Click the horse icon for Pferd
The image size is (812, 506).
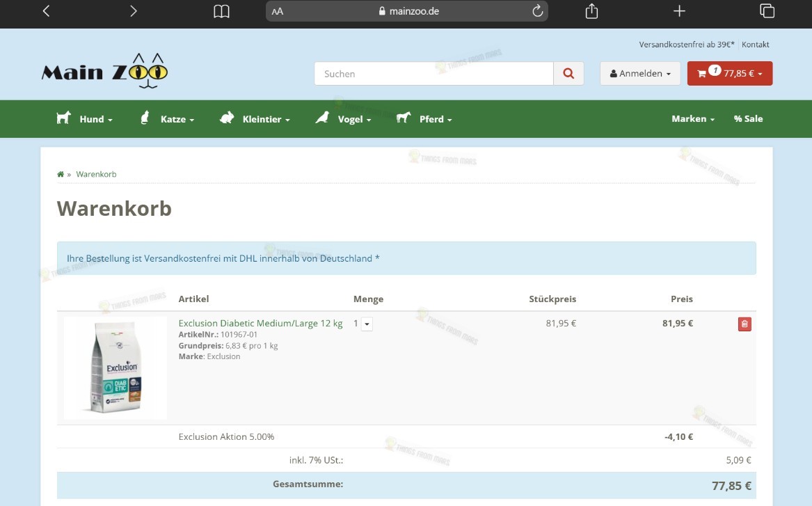[x=404, y=118]
